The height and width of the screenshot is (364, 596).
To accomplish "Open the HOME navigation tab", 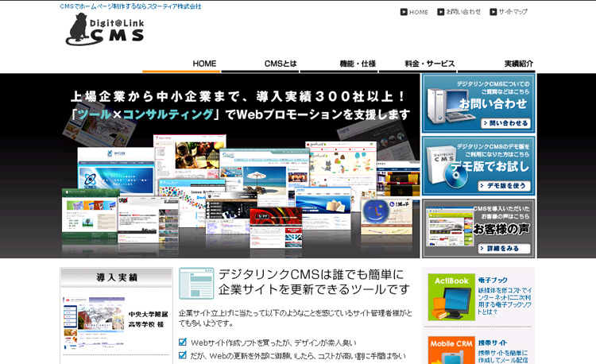I will click(x=204, y=64).
